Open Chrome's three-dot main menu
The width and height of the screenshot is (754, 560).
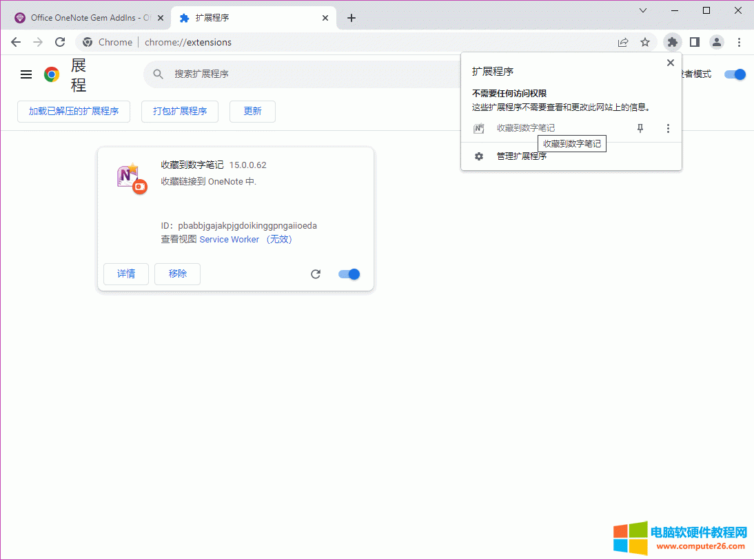739,42
